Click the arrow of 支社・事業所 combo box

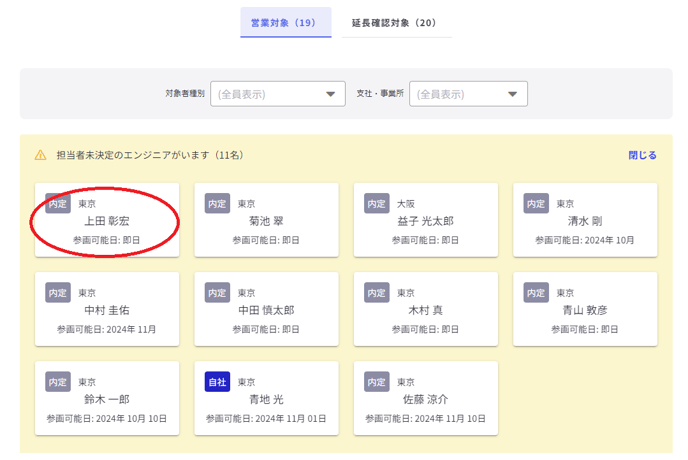(x=513, y=94)
